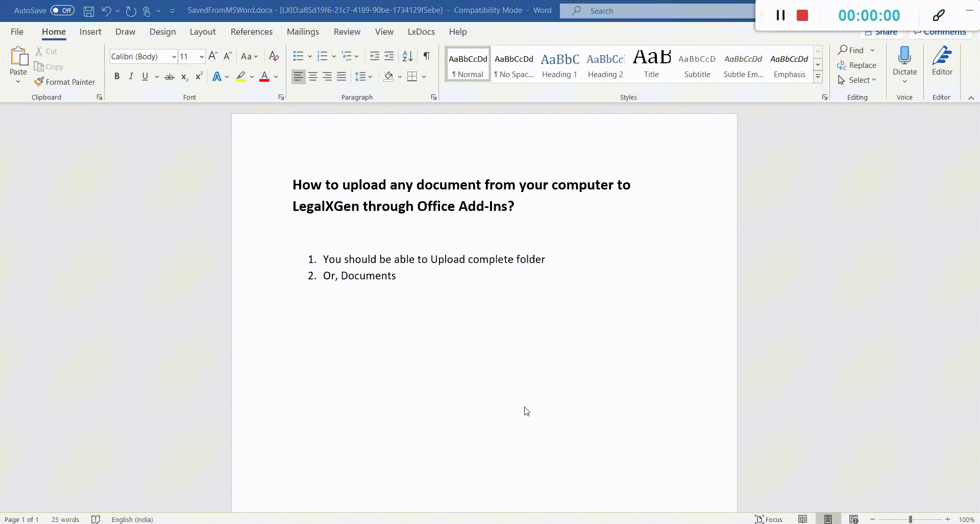Open the LxDocs ribbon tab
Screen dimensions: 980x524
(421, 32)
